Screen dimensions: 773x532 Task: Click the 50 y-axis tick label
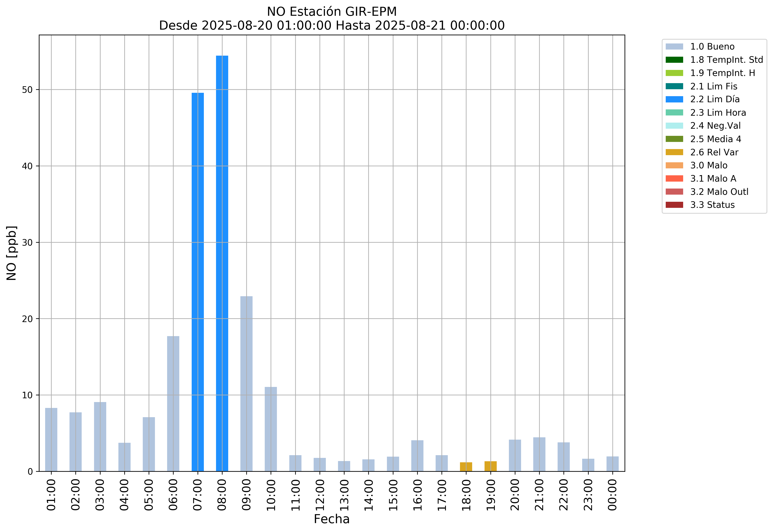click(27, 90)
